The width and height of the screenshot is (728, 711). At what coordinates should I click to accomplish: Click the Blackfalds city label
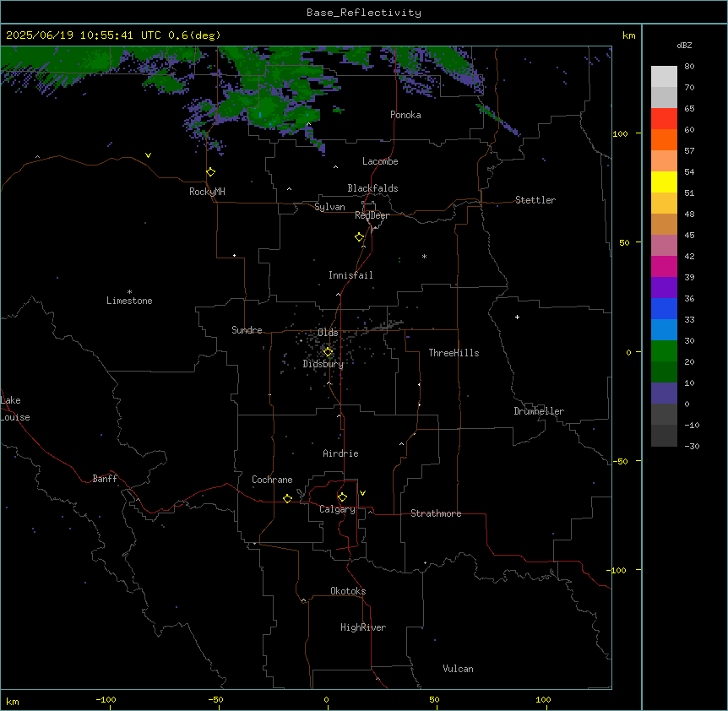[x=372, y=188]
